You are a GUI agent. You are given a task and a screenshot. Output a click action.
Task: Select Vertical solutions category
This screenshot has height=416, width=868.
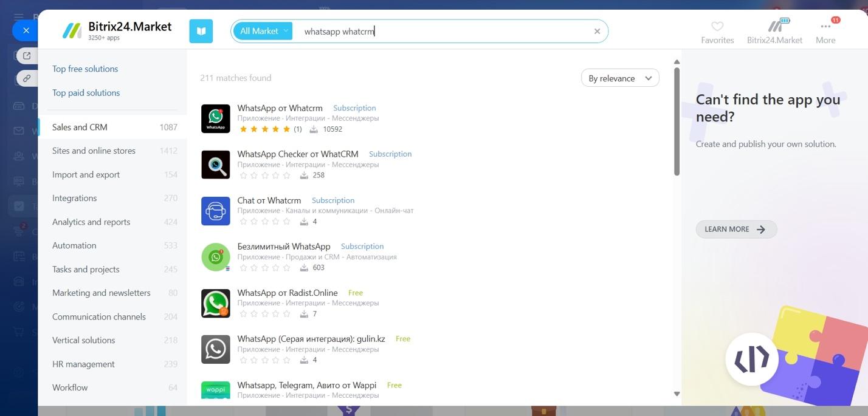[x=112, y=340]
